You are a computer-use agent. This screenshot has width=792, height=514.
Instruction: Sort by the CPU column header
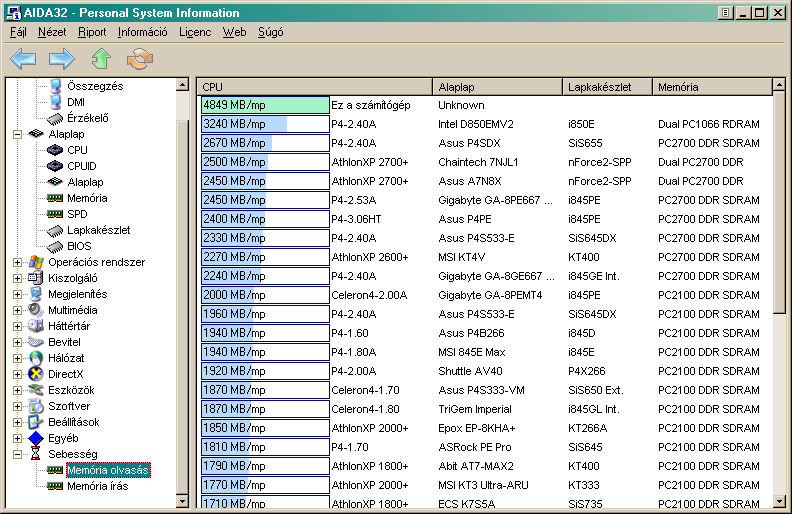coord(314,87)
